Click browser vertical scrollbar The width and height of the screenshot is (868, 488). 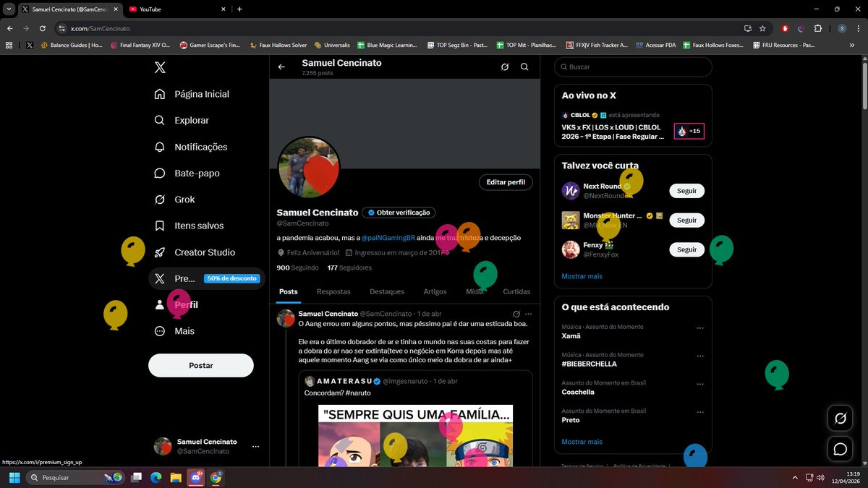(x=864, y=87)
